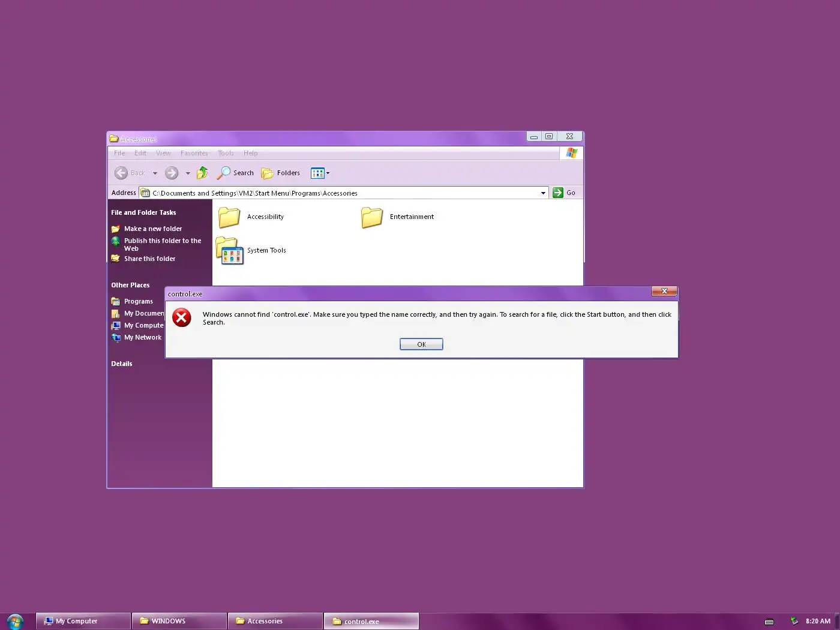
Task: Click the Publish to Web globe icon
Action: (116, 241)
